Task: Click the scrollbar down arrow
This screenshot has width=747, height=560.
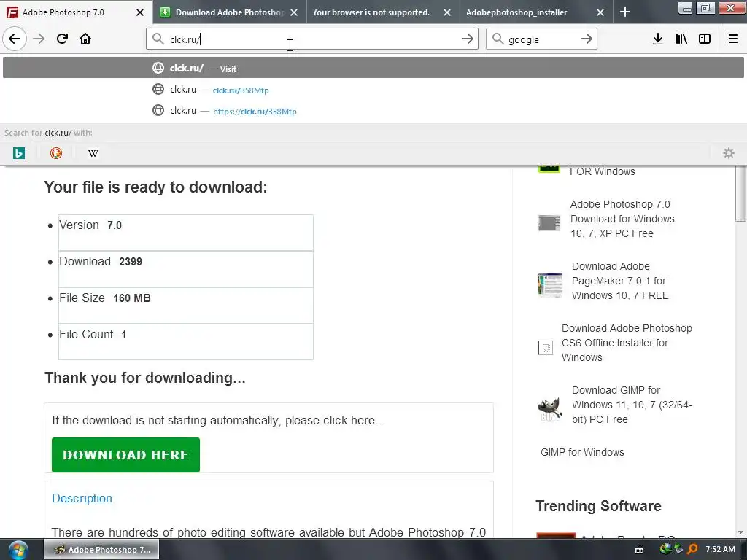Action: [x=740, y=532]
